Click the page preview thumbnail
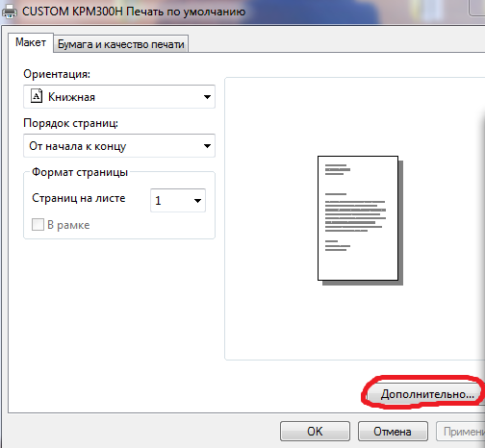Image resolution: width=485 pixels, height=448 pixels. 360,220
